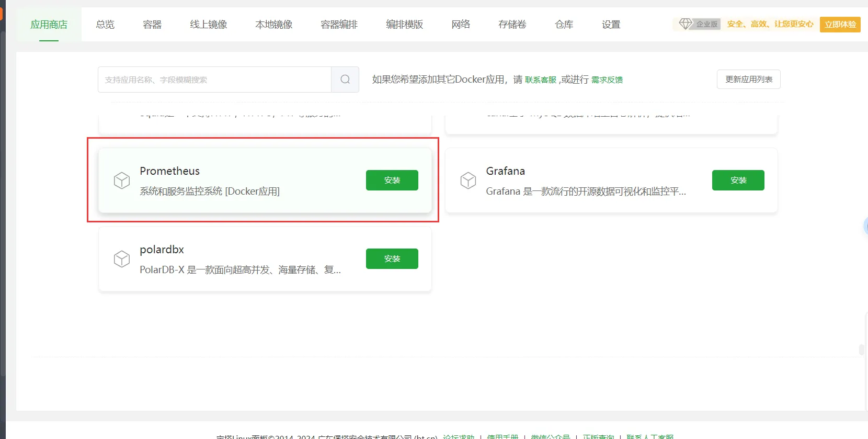Click the 'Grafana 是一款流行的开源数据可视化' description
Screen dimensions: 868x439
pyautogui.click(x=586, y=192)
